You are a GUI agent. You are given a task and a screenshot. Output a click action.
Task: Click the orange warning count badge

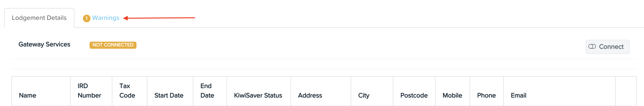pos(86,18)
